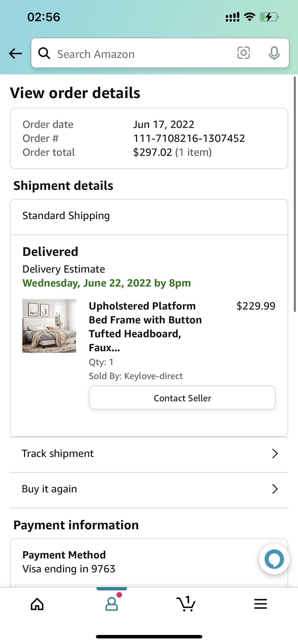Tap the Track shipment row label
The width and height of the screenshot is (298, 644).
[58, 453]
